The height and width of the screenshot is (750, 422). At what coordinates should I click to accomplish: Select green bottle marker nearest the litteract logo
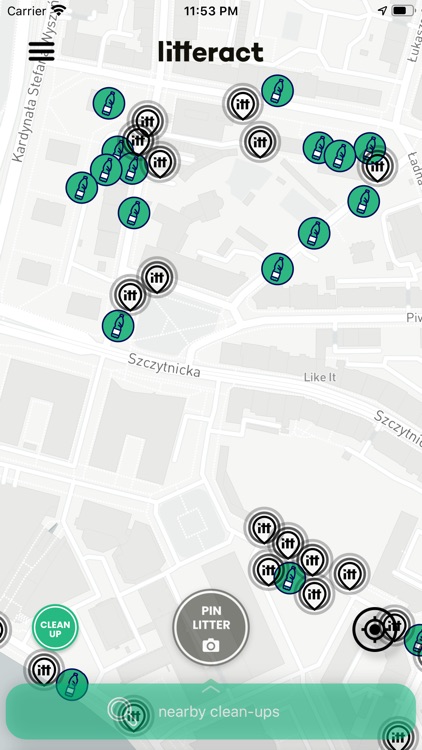point(278,90)
